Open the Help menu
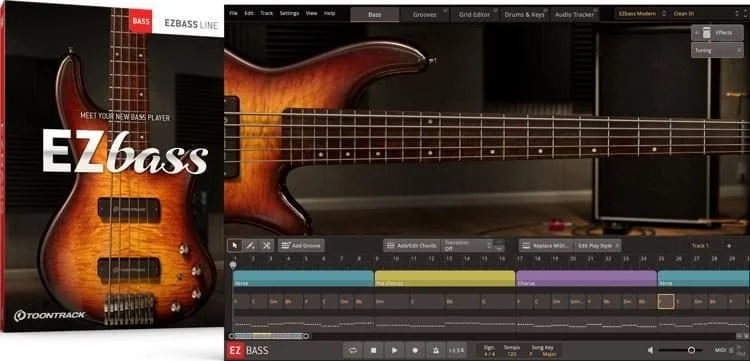Image resolution: width=750 pixels, height=361 pixels. point(330,13)
